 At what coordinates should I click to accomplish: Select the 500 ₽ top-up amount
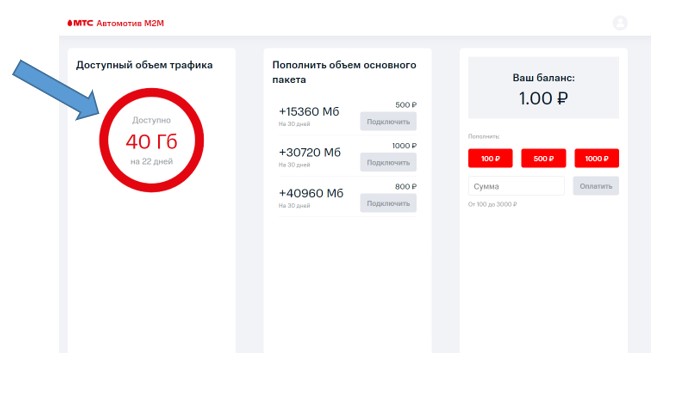(543, 158)
